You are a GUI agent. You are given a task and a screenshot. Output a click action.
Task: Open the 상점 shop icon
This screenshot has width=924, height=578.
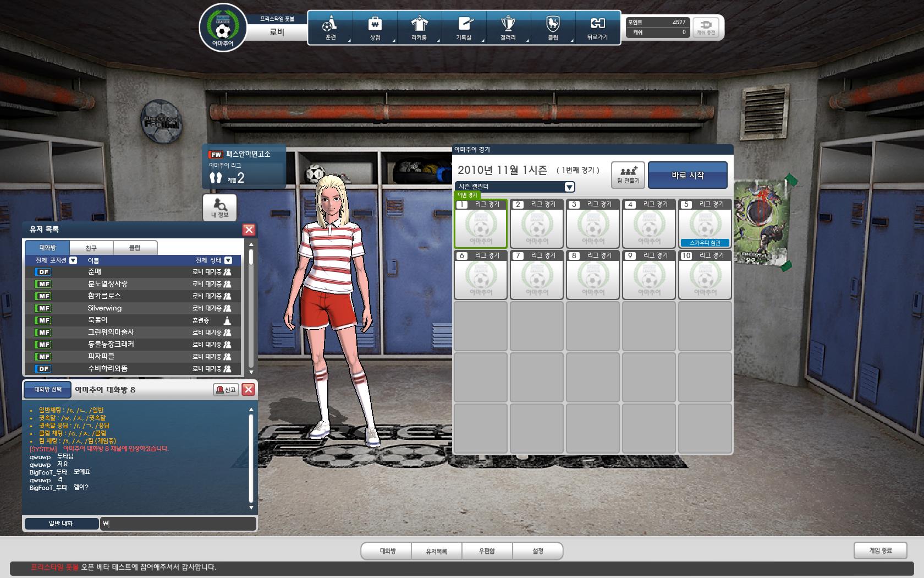click(x=375, y=28)
